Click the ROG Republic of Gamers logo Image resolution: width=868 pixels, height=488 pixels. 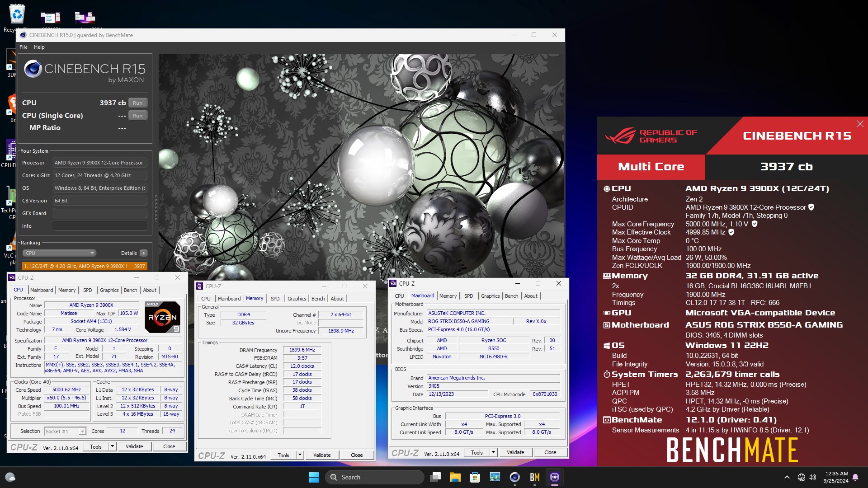tap(651, 136)
